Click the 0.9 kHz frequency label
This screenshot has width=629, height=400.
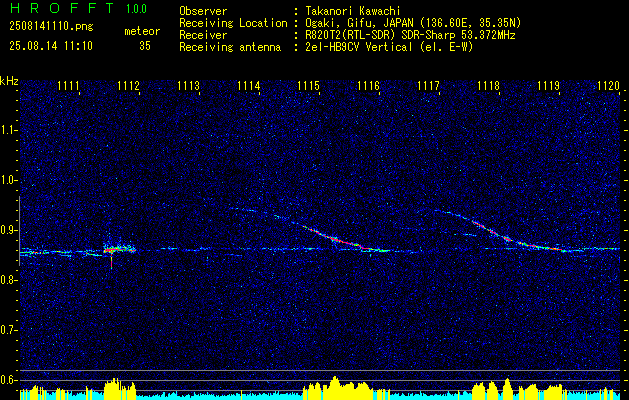8,230
